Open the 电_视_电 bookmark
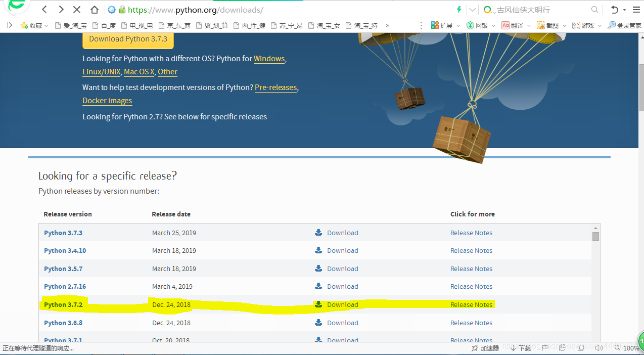The height and width of the screenshot is (355, 644). point(137,25)
